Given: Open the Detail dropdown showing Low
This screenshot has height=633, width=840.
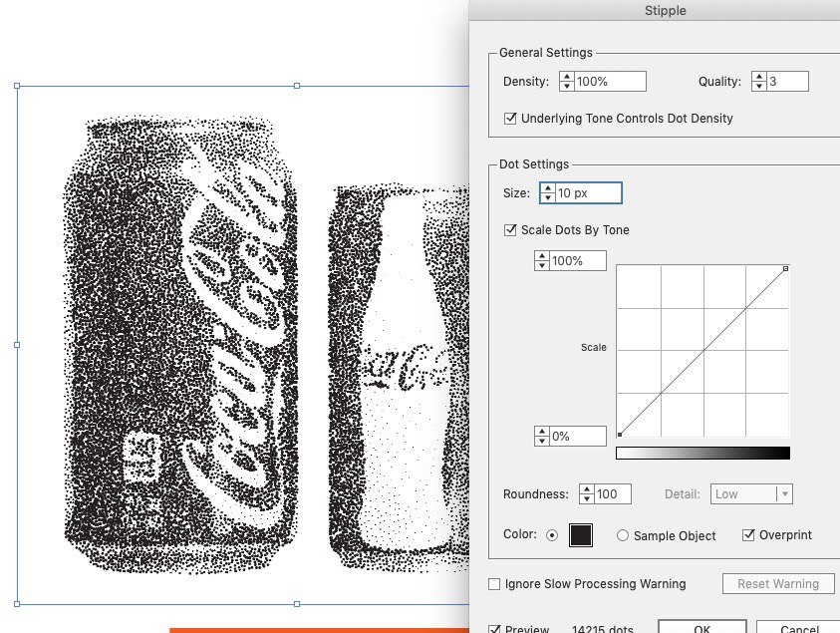Looking at the screenshot, I should (x=751, y=494).
